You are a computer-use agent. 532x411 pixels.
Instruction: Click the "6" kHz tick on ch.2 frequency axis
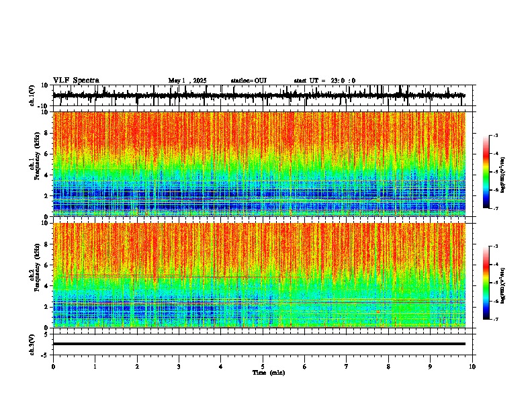pyautogui.click(x=47, y=265)
